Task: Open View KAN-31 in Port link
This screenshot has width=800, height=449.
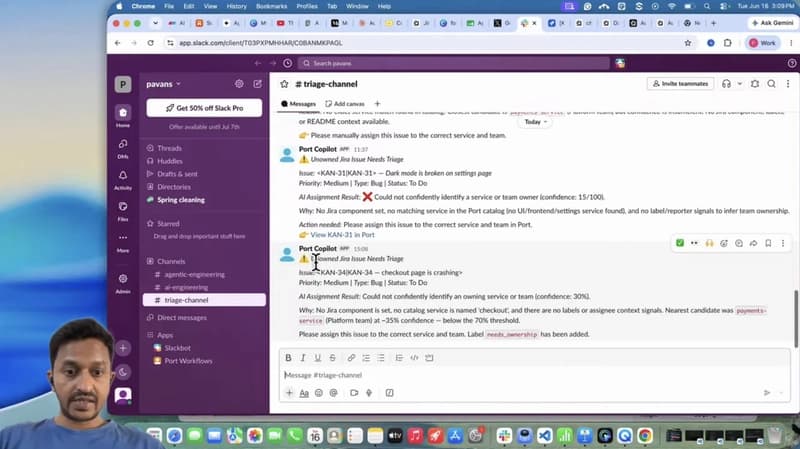Action: 342,235
